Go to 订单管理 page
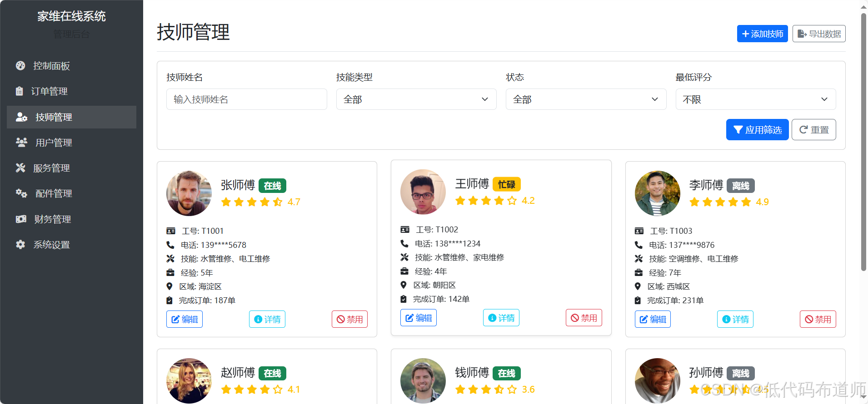Image resolution: width=868 pixels, height=404 pixels. point(71,91)
